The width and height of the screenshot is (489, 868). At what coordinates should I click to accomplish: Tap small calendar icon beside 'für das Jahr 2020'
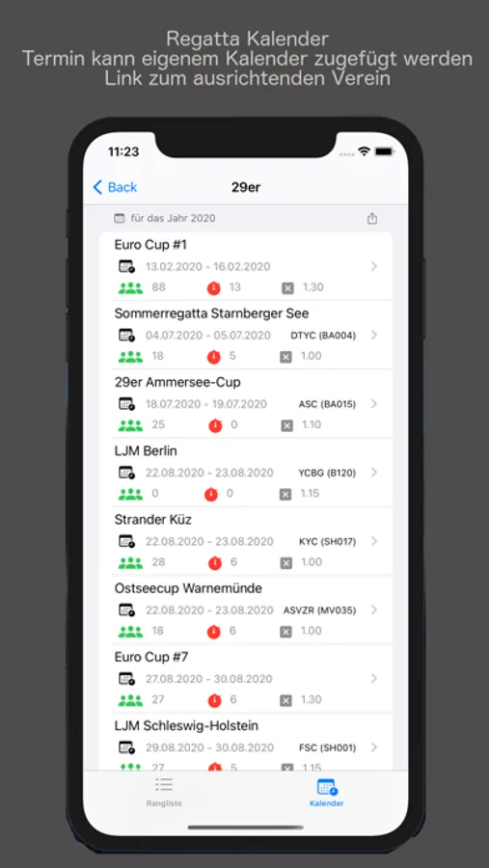pos(119,218)
